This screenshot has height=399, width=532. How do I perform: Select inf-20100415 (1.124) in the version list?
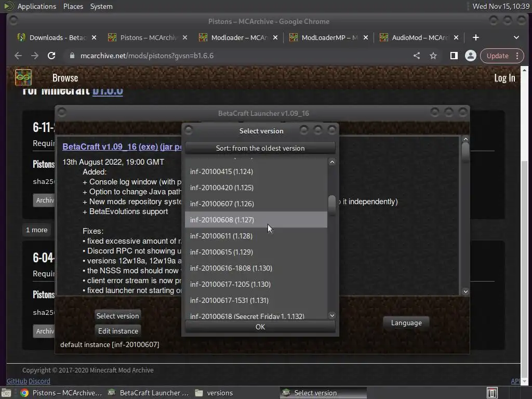click(256, 171)
